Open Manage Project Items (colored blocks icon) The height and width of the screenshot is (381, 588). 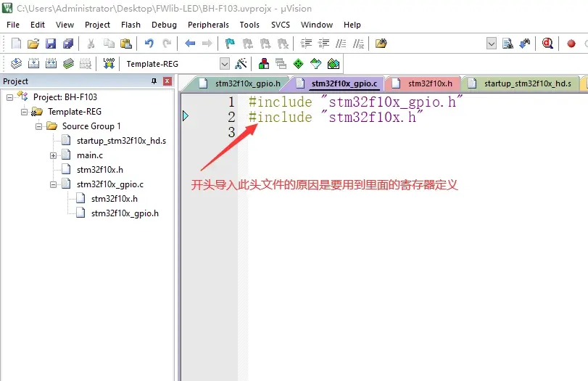(x=264, y=63)
